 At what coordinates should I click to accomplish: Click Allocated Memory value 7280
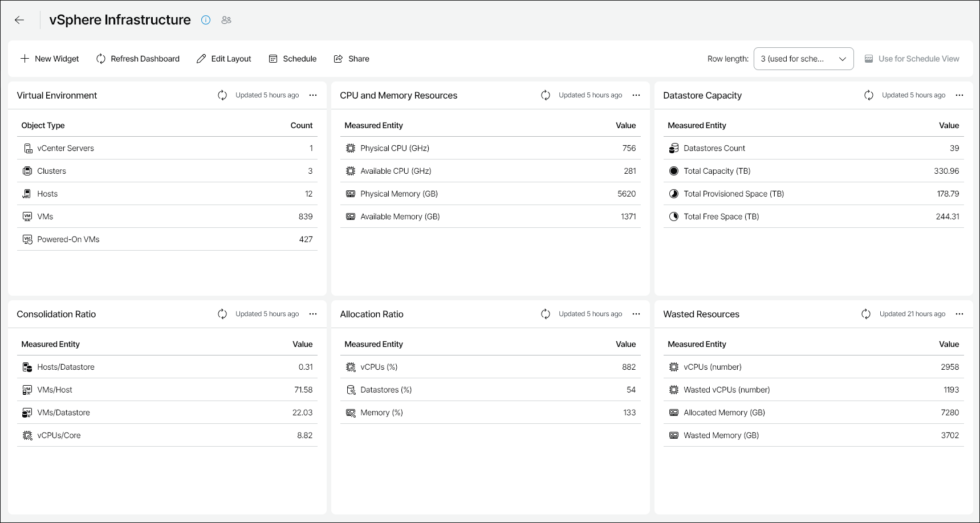(950, 412)
